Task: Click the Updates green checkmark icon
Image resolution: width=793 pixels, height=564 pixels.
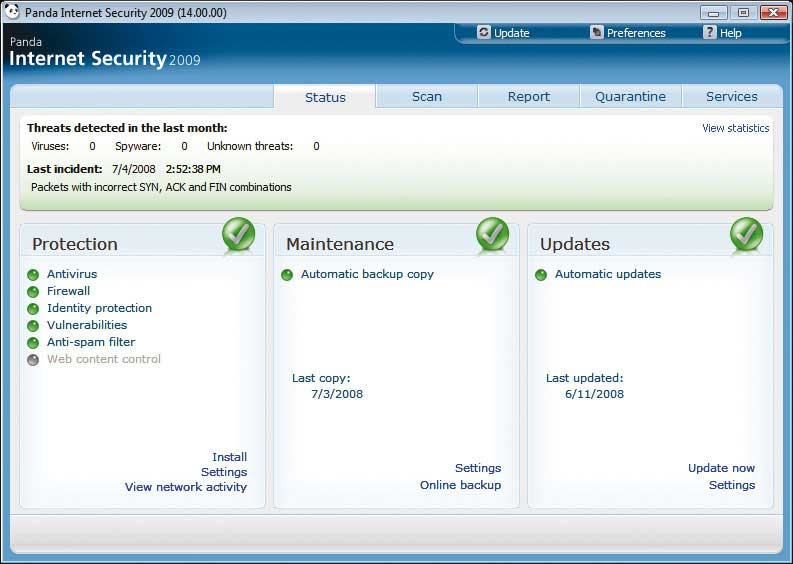Action: pyautogui.click(x=746, y=234)
